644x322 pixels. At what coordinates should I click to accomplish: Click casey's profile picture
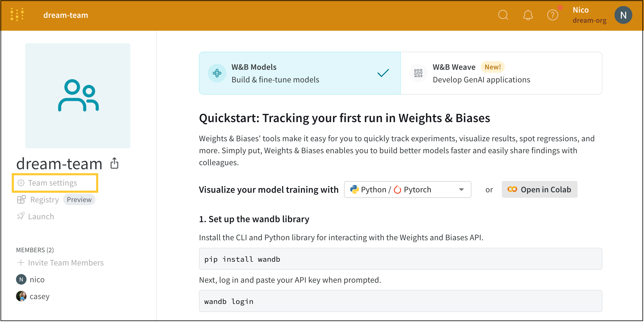(21, 296)
